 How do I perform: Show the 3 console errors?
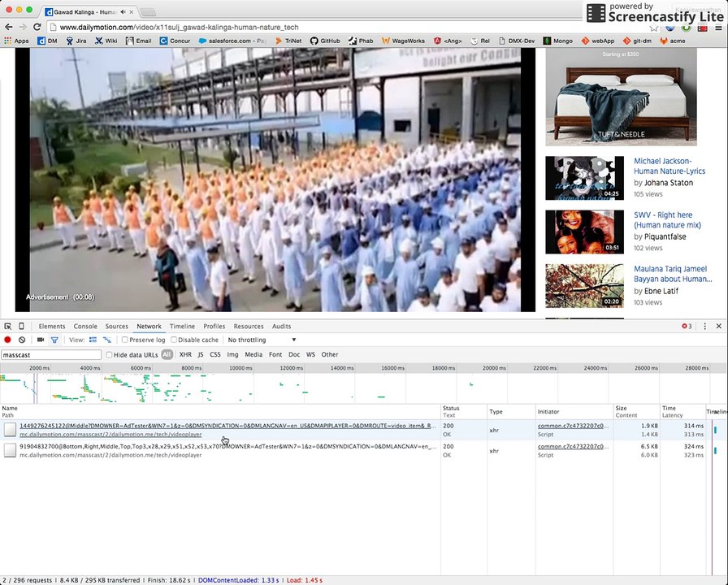(687, 327)
